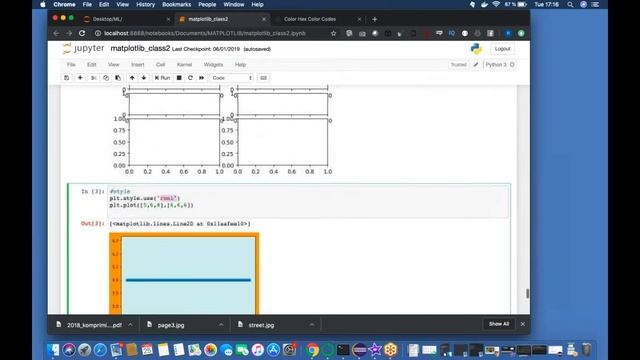Click the localhost address bar

[205, 33]
